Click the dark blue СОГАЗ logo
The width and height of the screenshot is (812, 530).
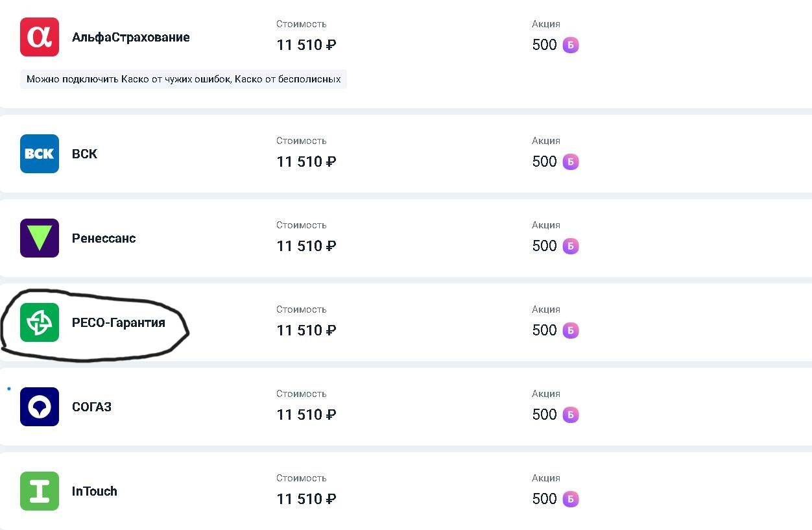40,407
